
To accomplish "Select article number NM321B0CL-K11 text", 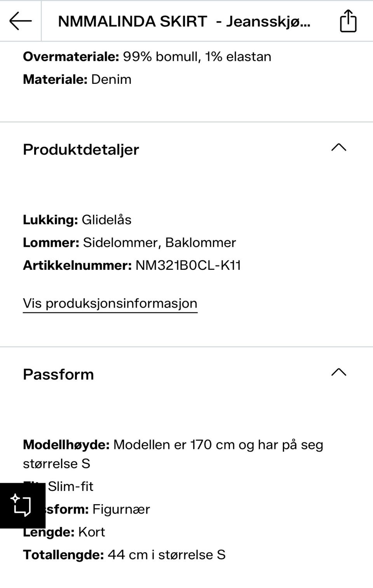I will coord(188,265).
